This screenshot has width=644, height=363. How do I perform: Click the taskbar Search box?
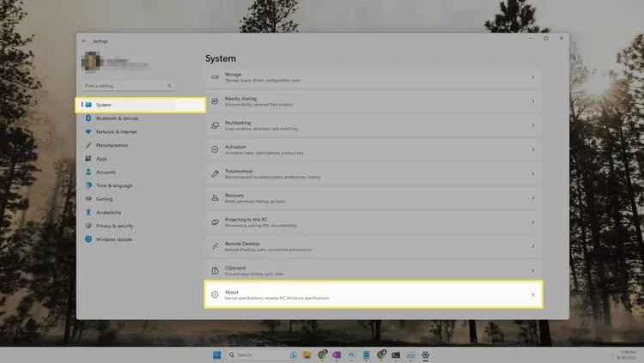263,355
